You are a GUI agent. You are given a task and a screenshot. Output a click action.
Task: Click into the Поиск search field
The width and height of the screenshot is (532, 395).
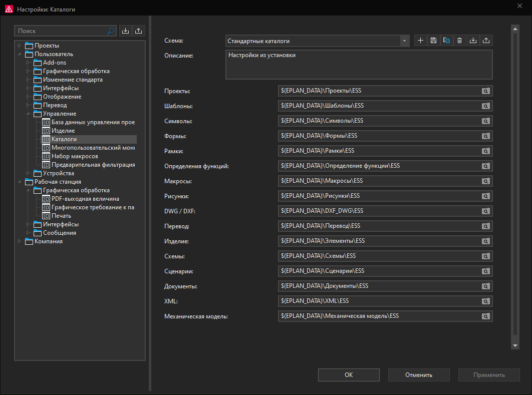(x=61, y=31)
